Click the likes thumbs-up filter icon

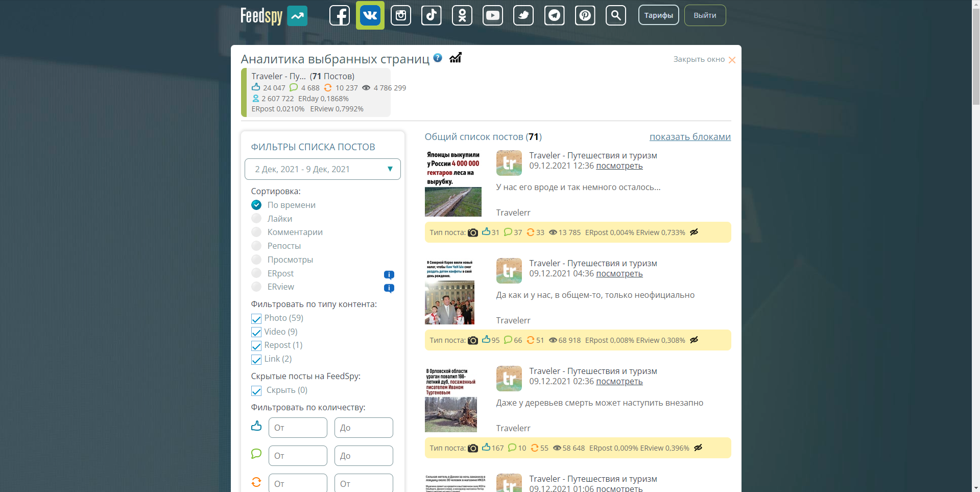[256, 426]
